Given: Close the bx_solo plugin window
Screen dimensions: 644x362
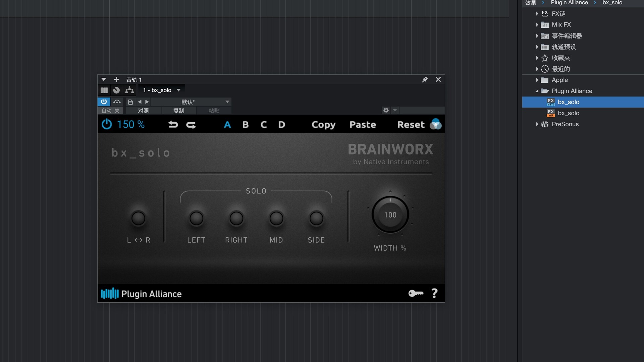Looking at the screenshot, I should [x=438, y=79].
